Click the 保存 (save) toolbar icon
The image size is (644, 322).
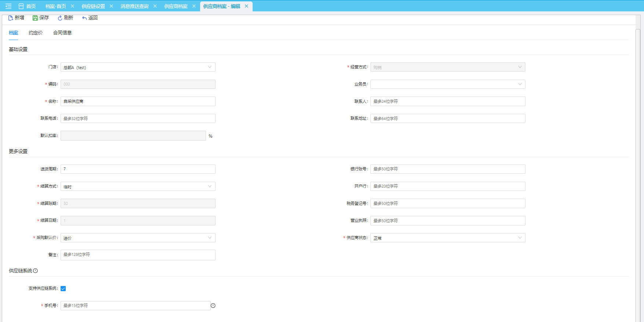pos(35,18)
